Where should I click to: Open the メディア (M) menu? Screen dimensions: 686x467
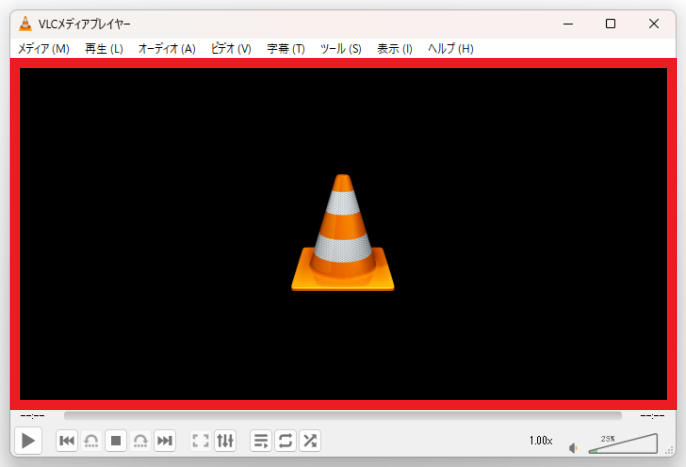point(43,49)
